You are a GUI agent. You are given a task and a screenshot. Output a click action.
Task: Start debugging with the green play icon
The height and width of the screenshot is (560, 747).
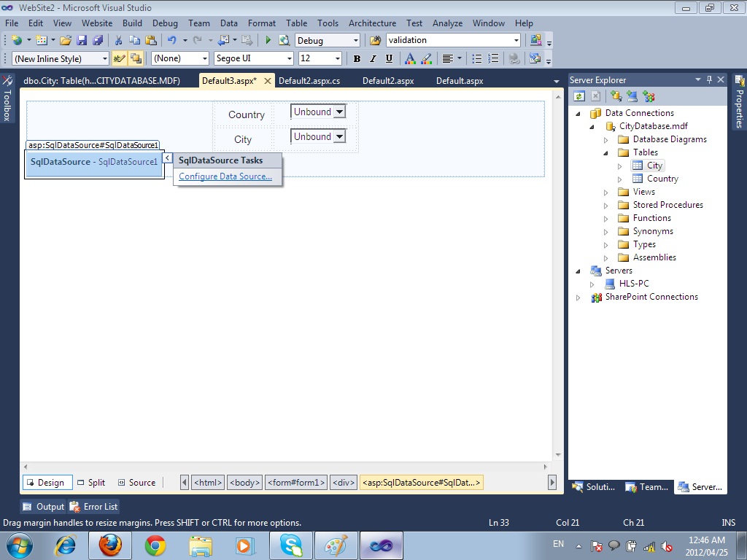tap(268, 41)
